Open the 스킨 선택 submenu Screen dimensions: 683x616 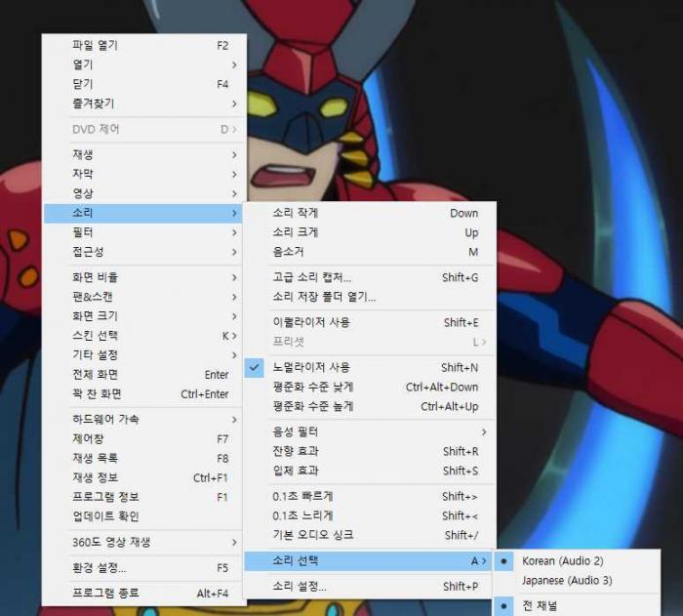[143, 336]
